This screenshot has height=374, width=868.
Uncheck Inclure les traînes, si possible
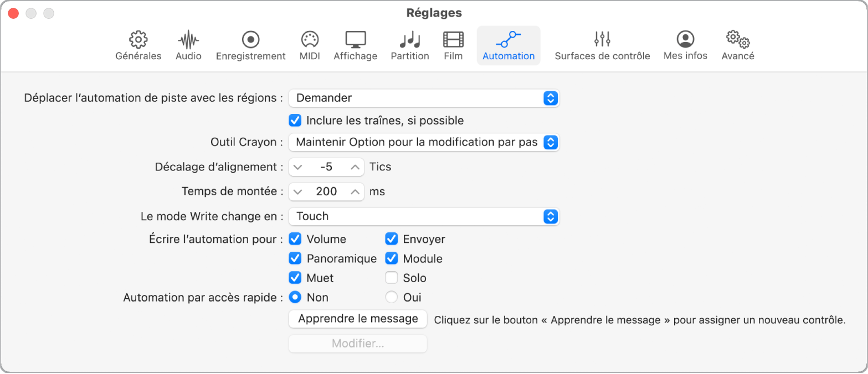tap(295, 120)
